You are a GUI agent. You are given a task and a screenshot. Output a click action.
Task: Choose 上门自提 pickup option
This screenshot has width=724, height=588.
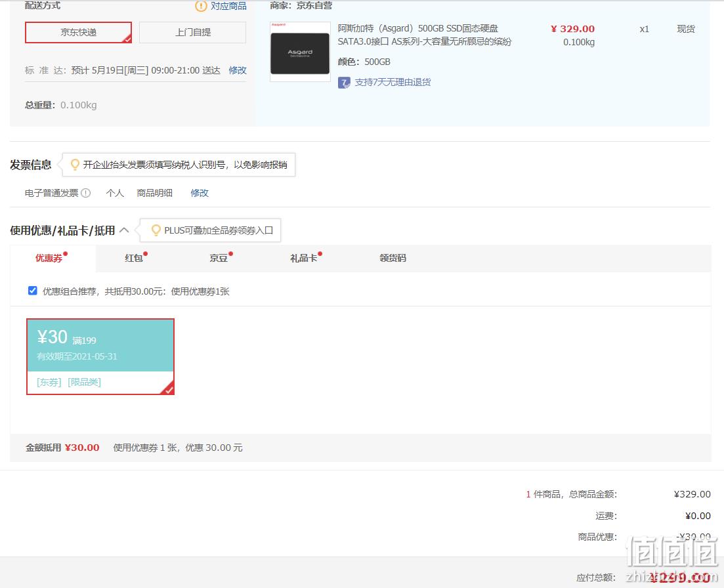[x=192, y=32]
